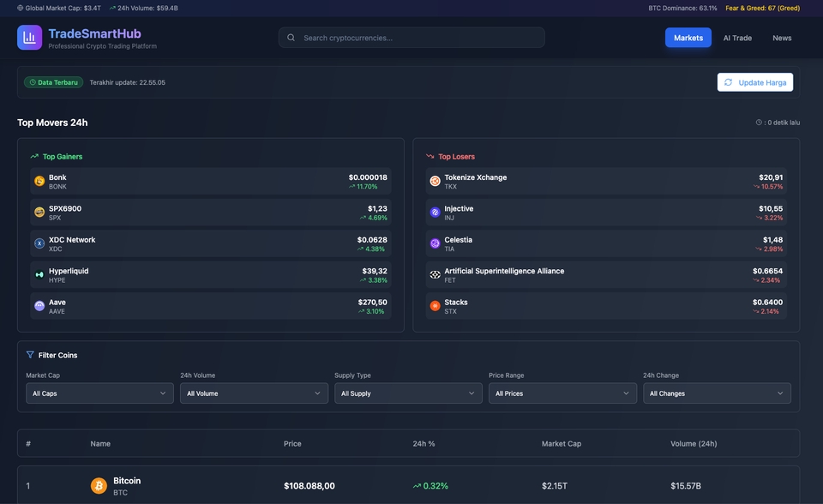Click the Aave coin icon

coord(38,305)
